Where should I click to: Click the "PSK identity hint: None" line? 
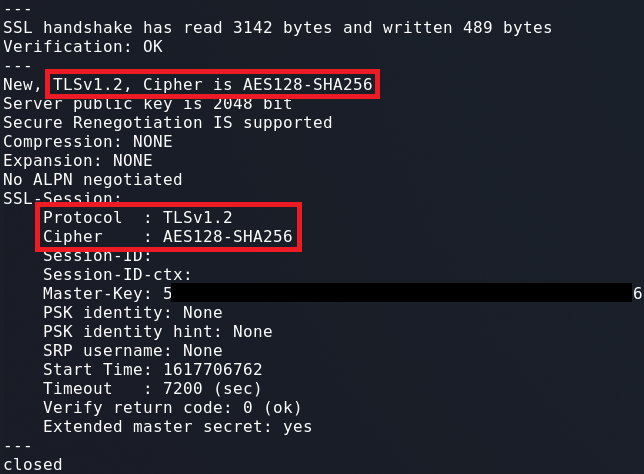157,331
